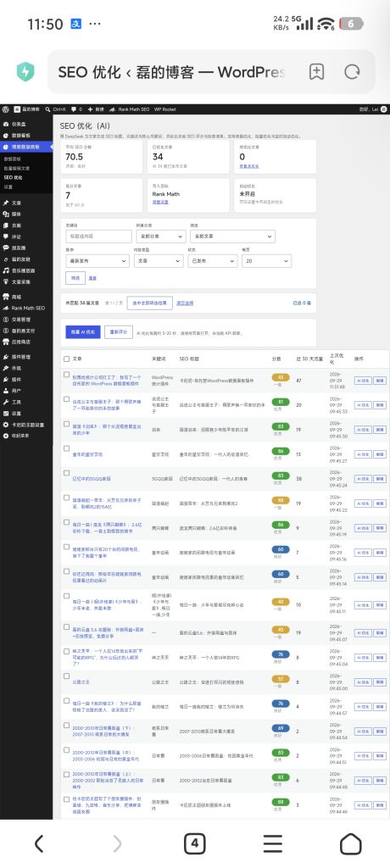Screen dimensions: 390x868
Task: Click the 文章 pushpin icon in sidebar
Action: point(6,203)
